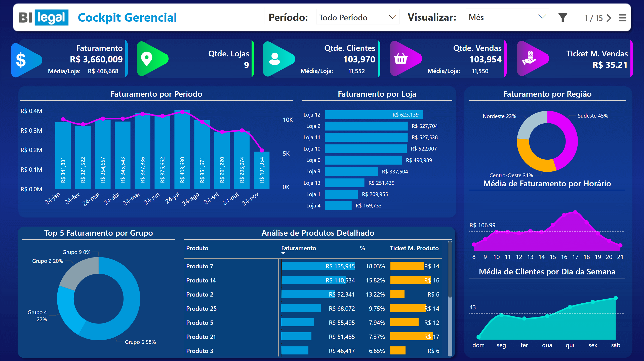The image size is (644, 361).
Task: Click the shopping basket Vendas icon
Action: (400, 59)
